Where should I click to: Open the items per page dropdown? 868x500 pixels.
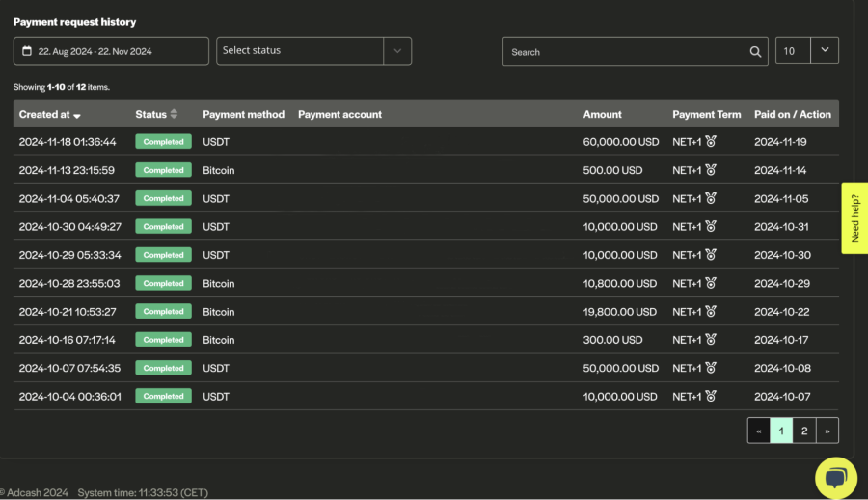(x=825, y=50)
